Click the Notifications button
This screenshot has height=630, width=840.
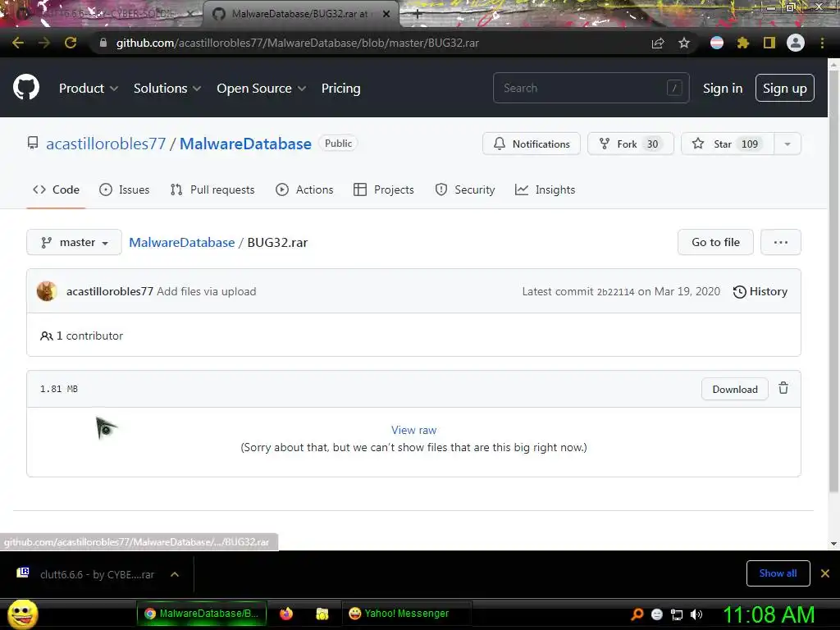pos(532,144)
